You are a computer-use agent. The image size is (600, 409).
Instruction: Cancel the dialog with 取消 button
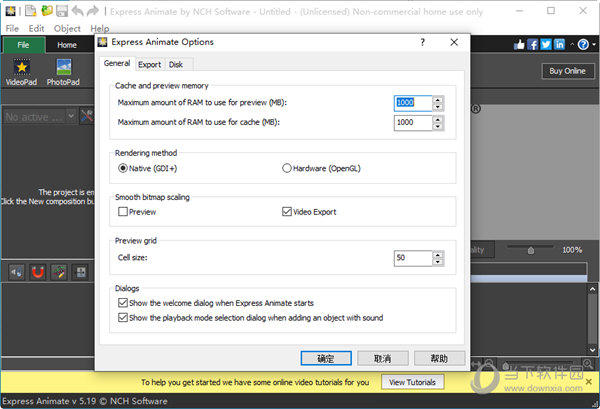pos(383,358)
